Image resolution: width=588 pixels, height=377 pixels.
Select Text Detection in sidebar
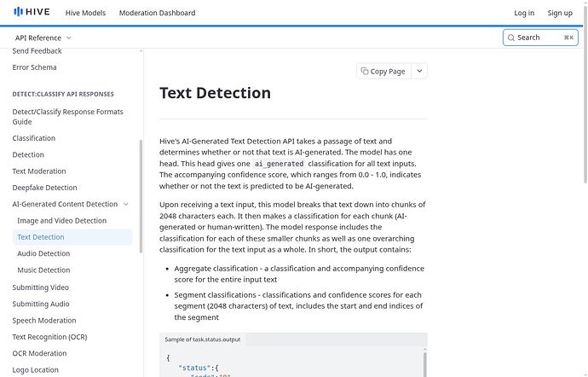(x=72, y=237)
